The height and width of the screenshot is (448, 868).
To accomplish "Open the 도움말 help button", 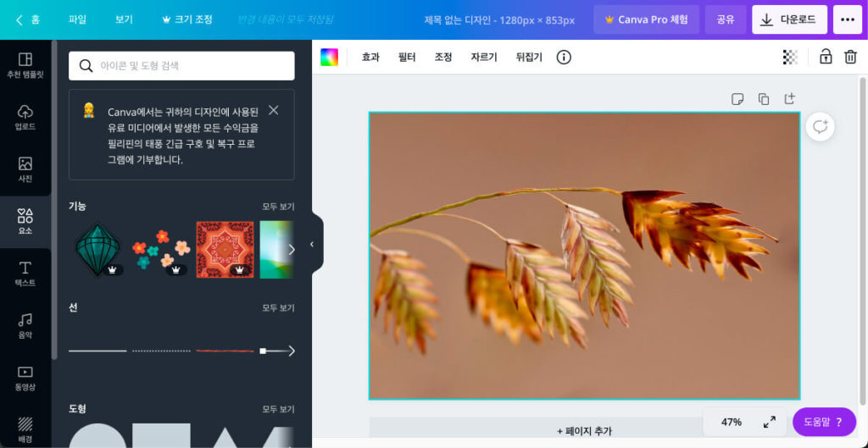I will (x=824, y=422).
